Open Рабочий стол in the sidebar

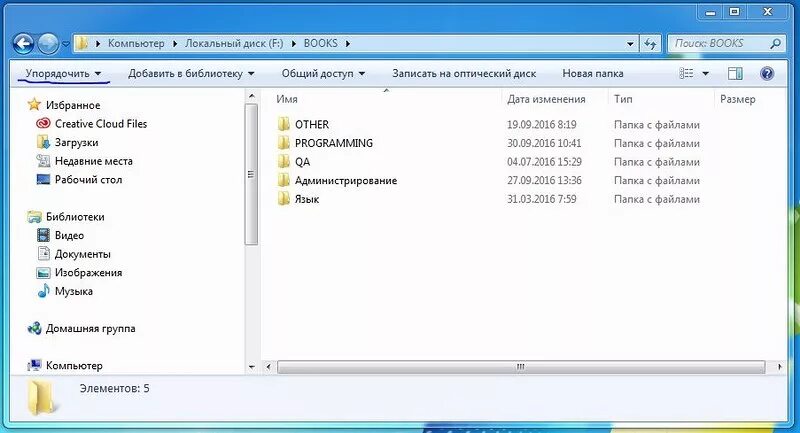pos(88,180)
